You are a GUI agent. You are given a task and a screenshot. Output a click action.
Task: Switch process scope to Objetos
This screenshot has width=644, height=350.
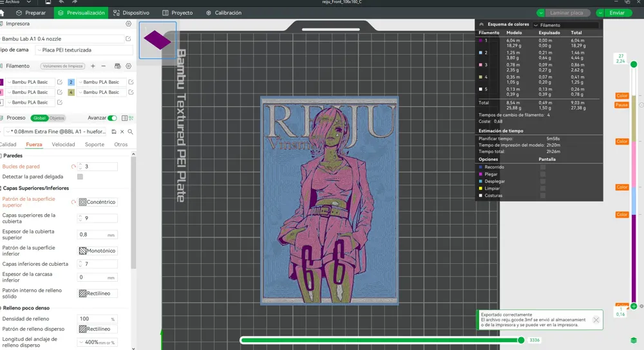point(57,118)
